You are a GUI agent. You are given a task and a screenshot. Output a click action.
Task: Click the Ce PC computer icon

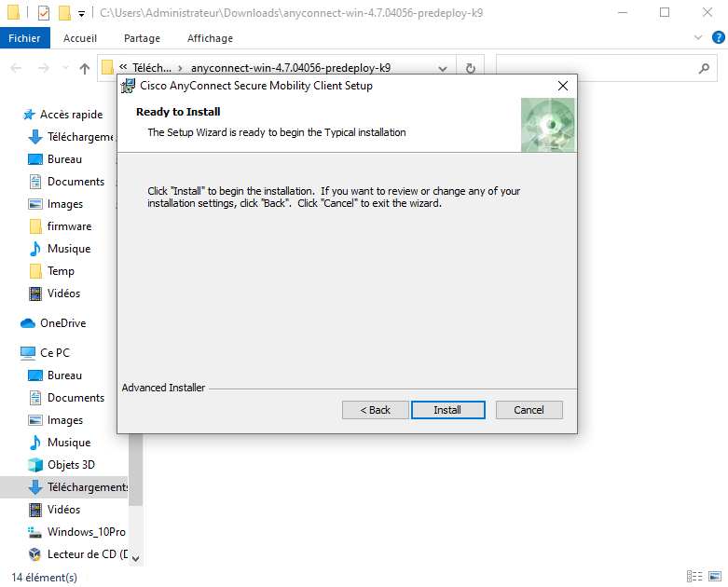click(x=28, y=353)
